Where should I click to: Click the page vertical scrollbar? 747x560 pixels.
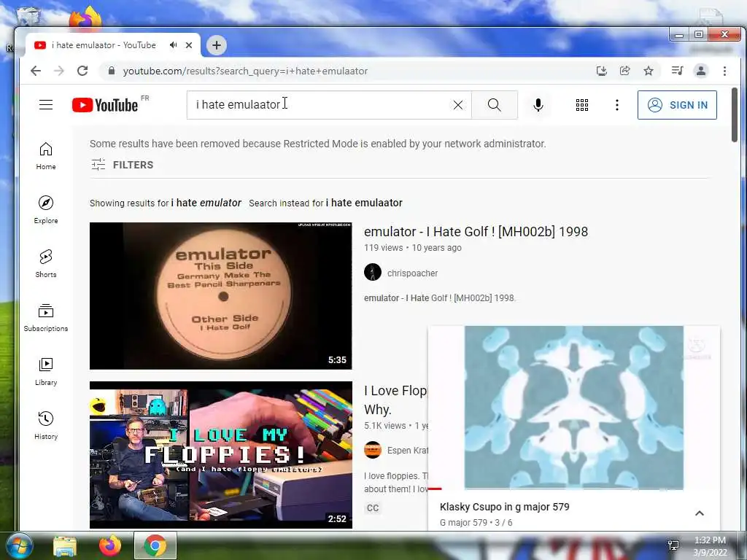[734, 114]
